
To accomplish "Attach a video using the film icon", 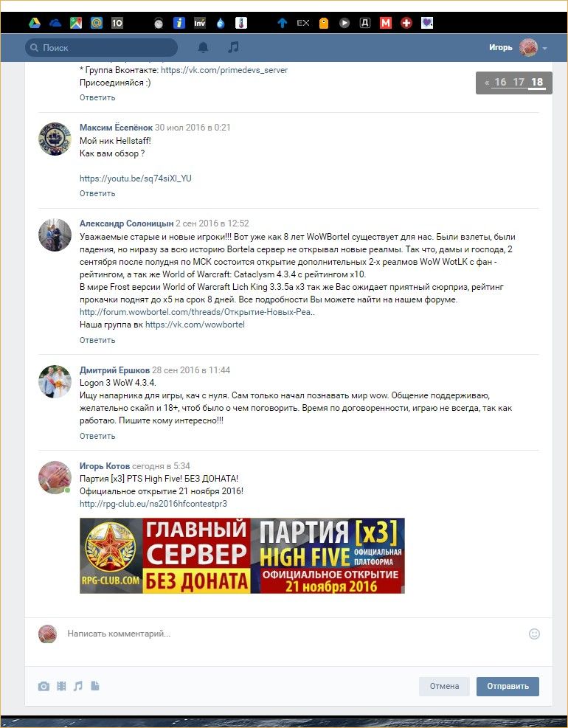I will click(61, 686).
